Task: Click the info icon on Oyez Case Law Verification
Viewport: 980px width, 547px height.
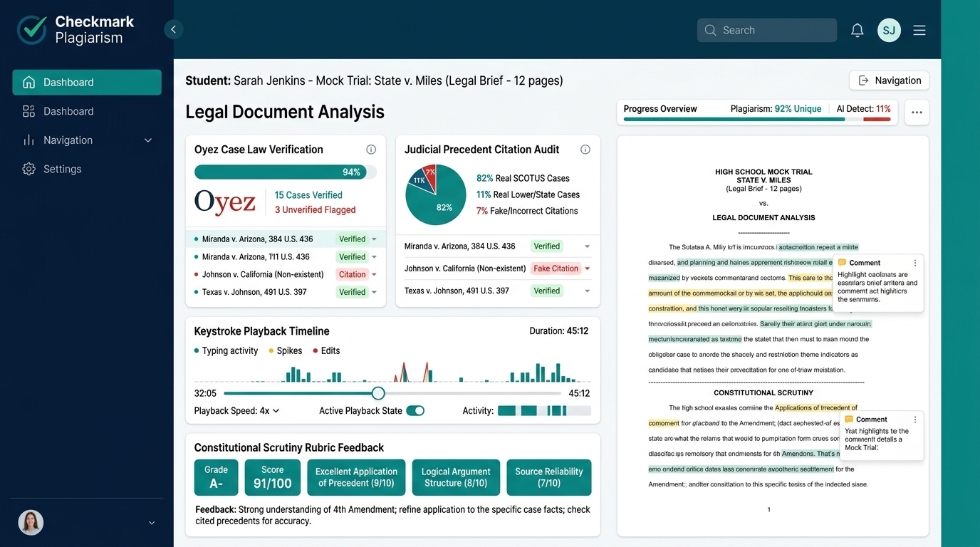Action: (x=371, y=150)
